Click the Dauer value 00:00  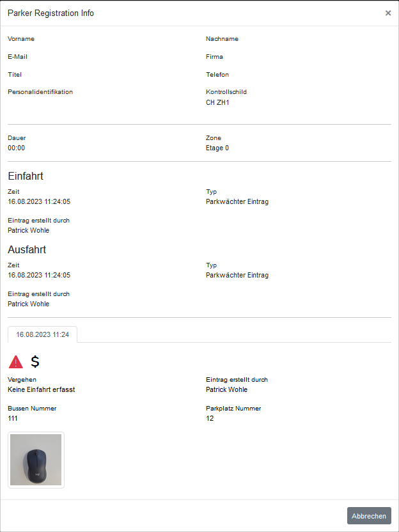point(16,148)
